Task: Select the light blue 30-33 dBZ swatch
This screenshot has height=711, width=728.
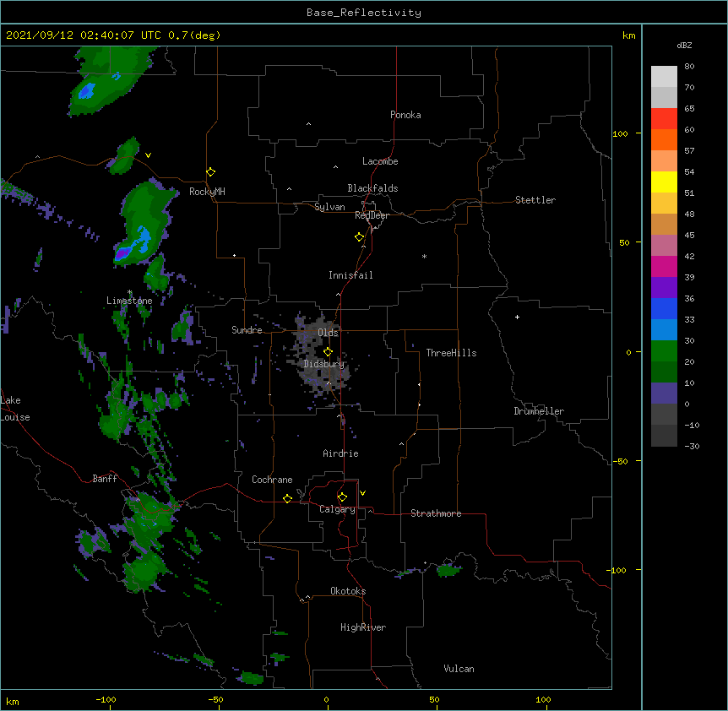Action: (x=664, y=330)
